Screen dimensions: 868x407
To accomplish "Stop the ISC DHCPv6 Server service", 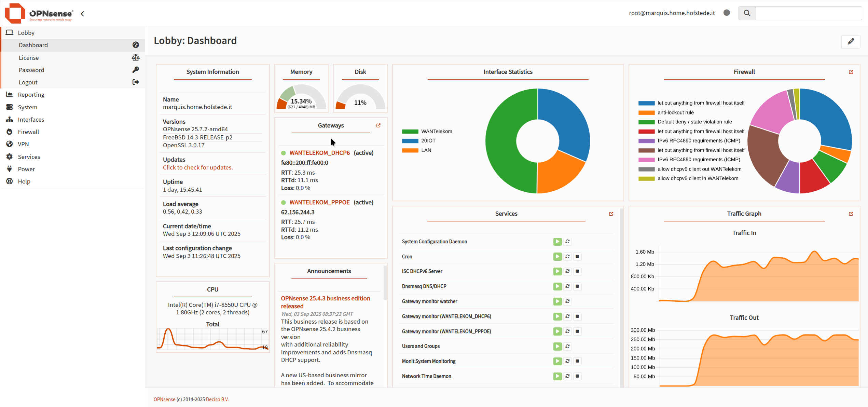I will pyautogui.click(x=577, y=271).
